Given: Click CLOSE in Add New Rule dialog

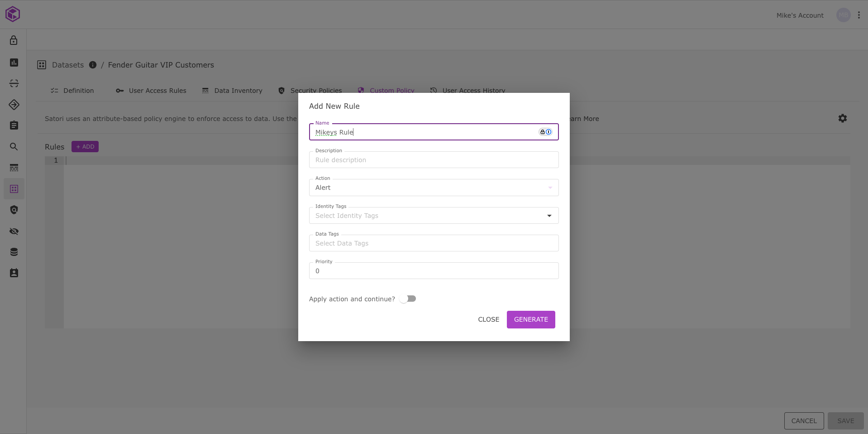Looking at the screenshot, I should tap(489, 319).
